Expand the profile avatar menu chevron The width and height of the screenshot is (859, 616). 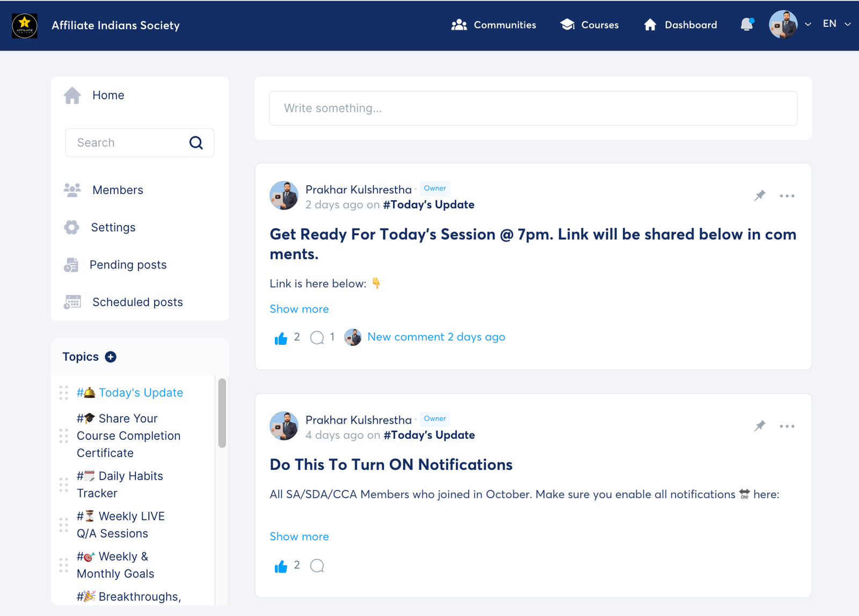[807, 25]
